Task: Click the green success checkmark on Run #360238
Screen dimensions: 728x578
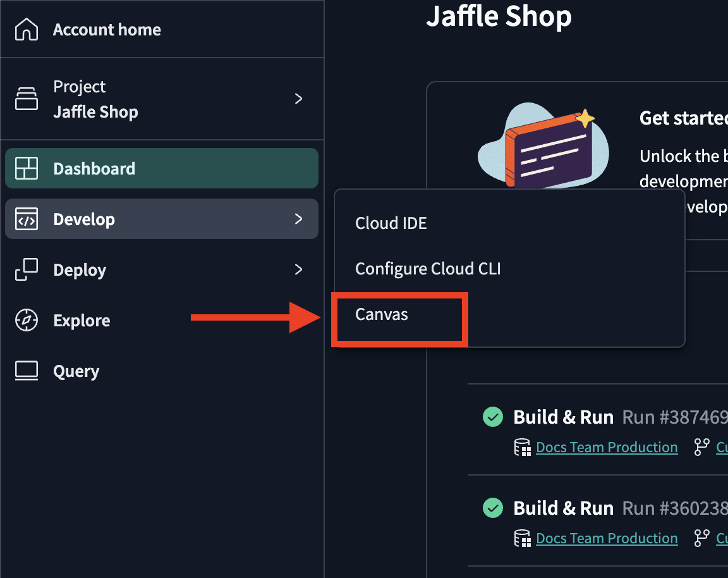Action: [492, 508]
